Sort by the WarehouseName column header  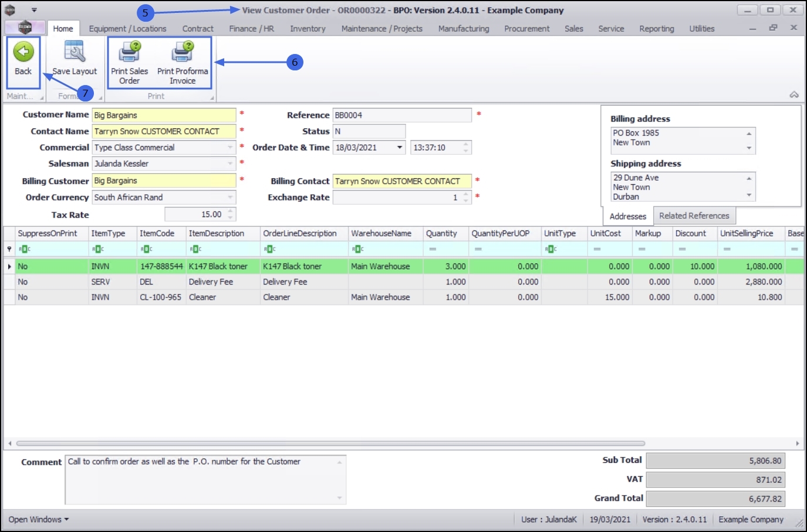click(385, 233)
